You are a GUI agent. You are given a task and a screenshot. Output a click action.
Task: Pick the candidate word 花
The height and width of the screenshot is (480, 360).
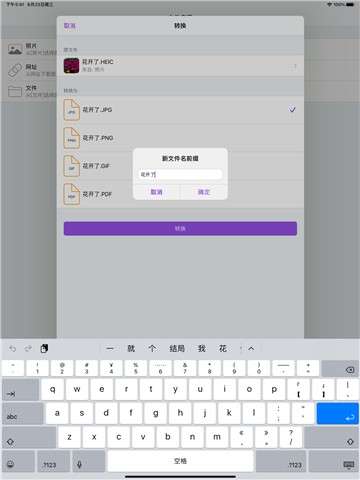223,349
